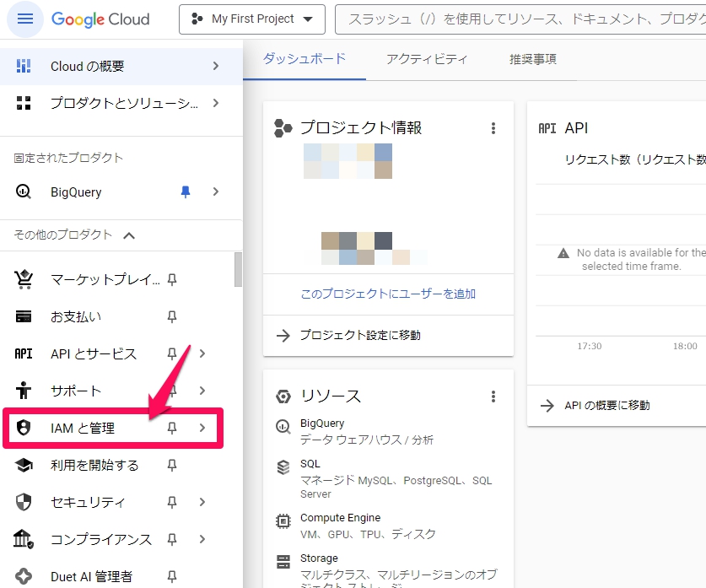Image resolution: width=706 pixels, height=588 pixels.
Task: Click the マーケットプレイス cart icon
Action: point(24,279)
